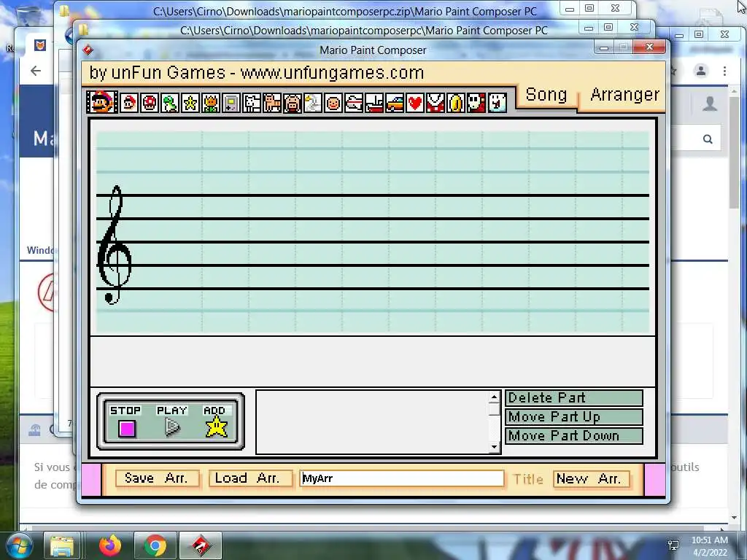The height and width of the screenshot is (560, 747).
Task: Select the red Heart instrument
Action: pyautogui.click(x=415, y=103)
